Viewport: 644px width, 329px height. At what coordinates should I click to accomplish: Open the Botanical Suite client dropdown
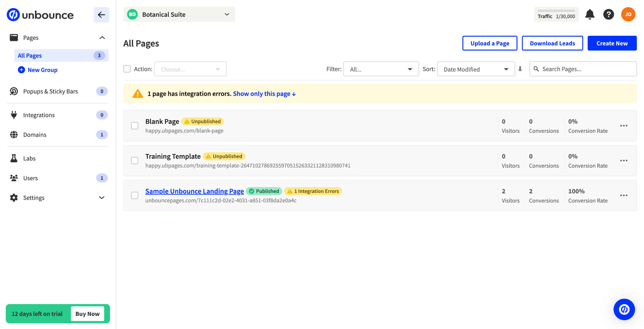(179, 15)
